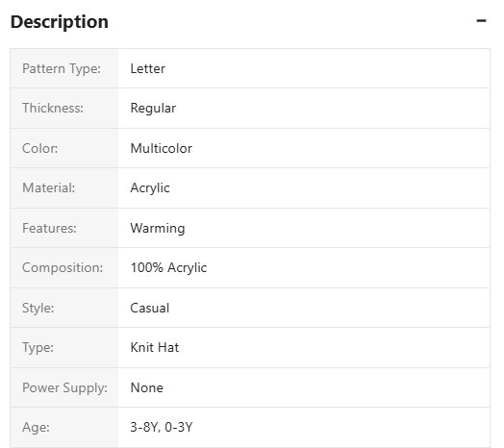The image size is (504, 448).
Task: Select the Color label
Action: point(39,148)
